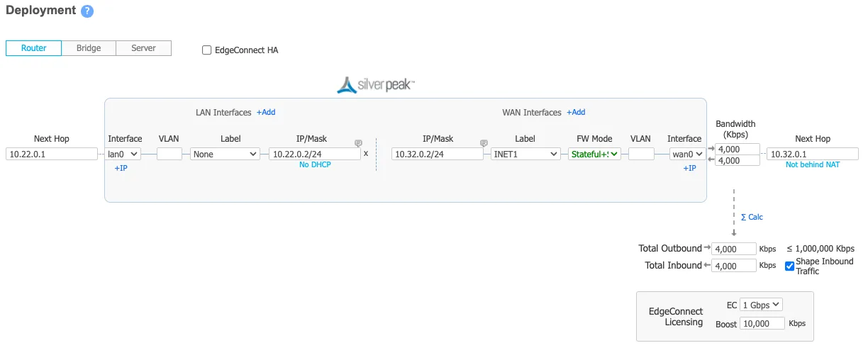The height and width of the screenshot is (360, 868).
Task: Click the Deployment help question mark icon
Action: tap(87, 11)
